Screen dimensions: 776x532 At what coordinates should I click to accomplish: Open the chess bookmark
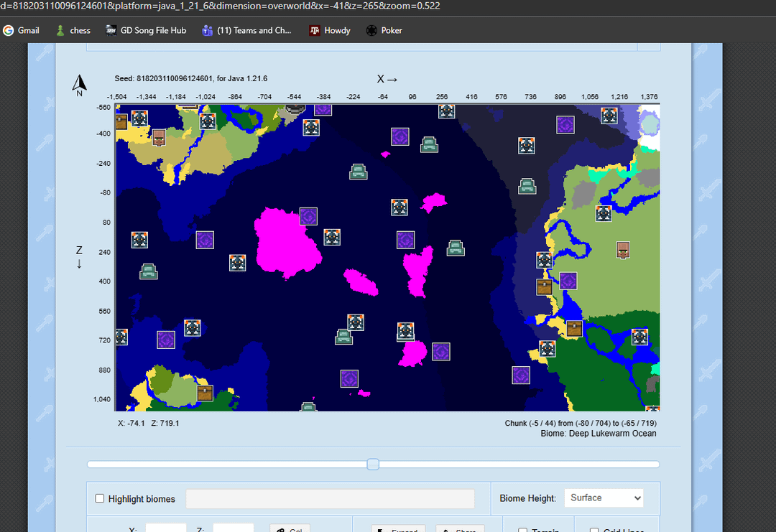point(73,30)
